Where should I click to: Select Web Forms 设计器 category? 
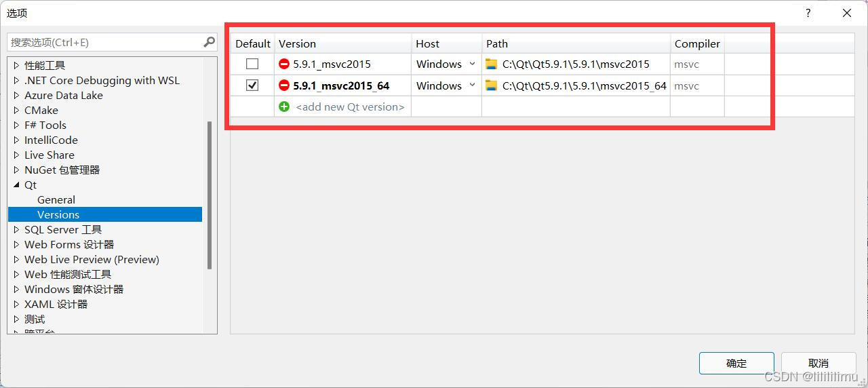(x=69, y=244)
